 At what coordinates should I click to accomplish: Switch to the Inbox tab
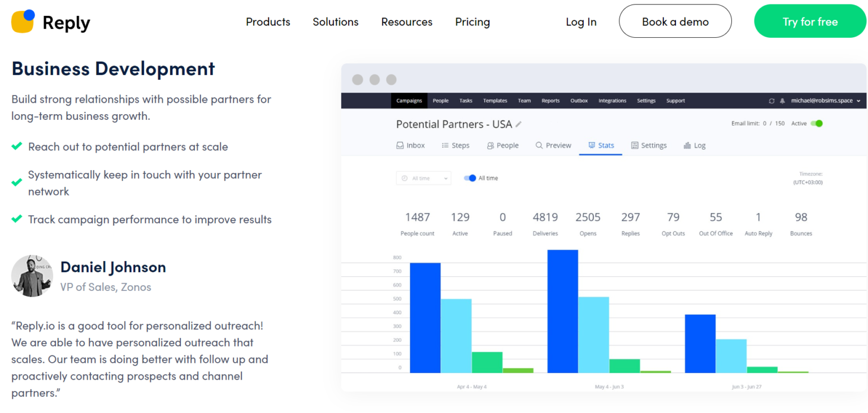tap(411, 145)
